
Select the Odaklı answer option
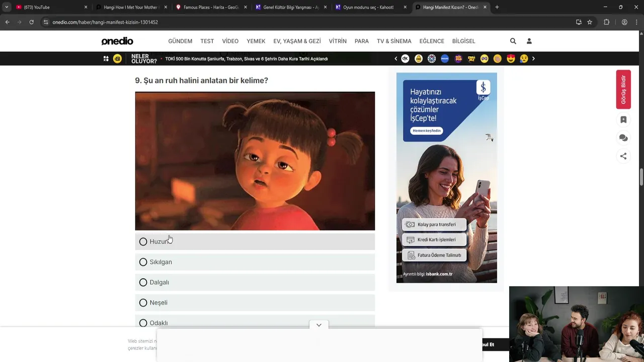pos(255,322)
